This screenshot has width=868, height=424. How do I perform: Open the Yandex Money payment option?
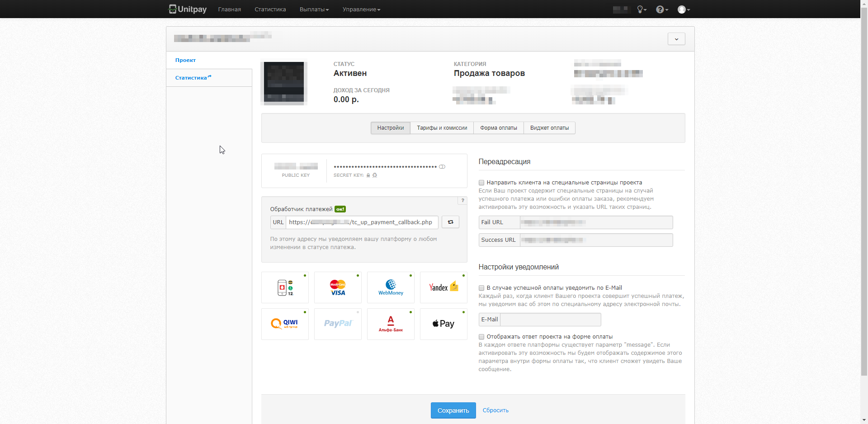point(443,287)
